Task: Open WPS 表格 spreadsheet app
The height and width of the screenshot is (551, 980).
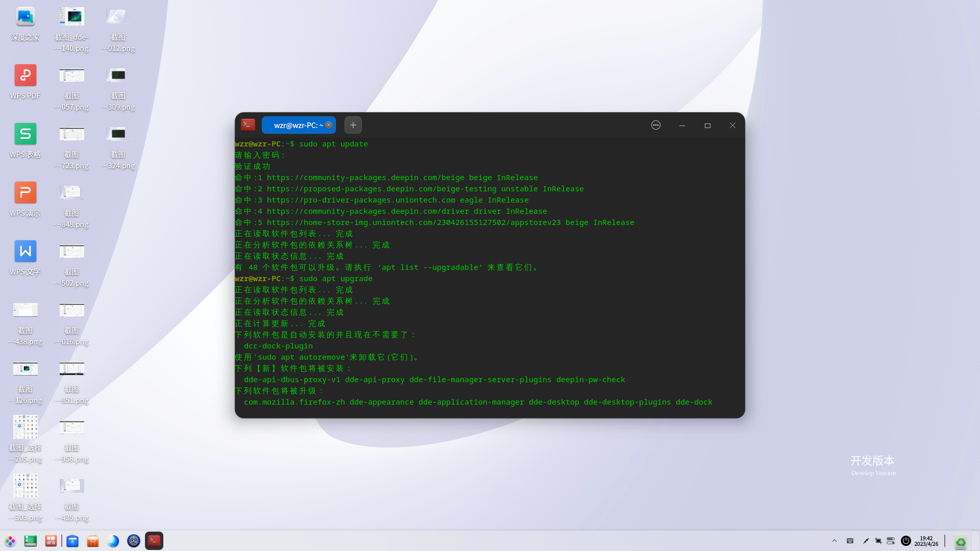Action: (x=24, y=134)
